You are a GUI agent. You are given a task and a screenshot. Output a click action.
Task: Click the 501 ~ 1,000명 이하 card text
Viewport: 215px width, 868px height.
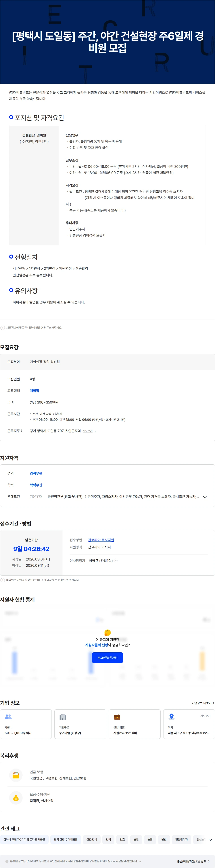click(x=18, y=733)
